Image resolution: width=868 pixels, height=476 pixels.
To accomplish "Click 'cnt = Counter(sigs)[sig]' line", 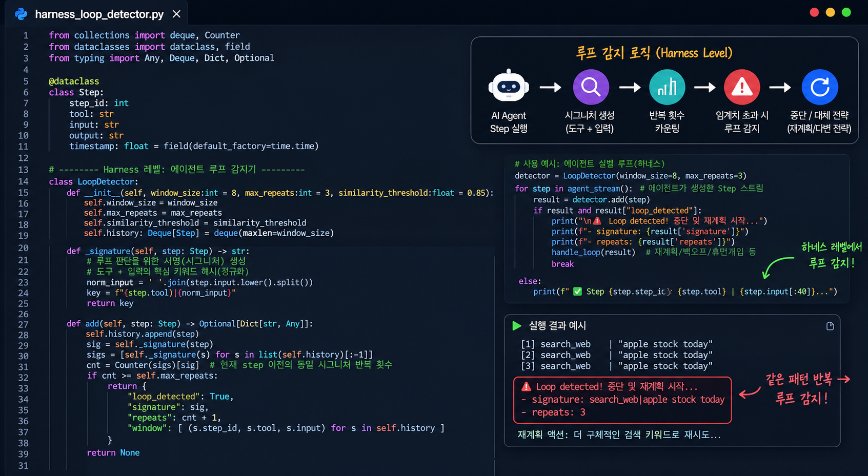I will coord(143,365).
